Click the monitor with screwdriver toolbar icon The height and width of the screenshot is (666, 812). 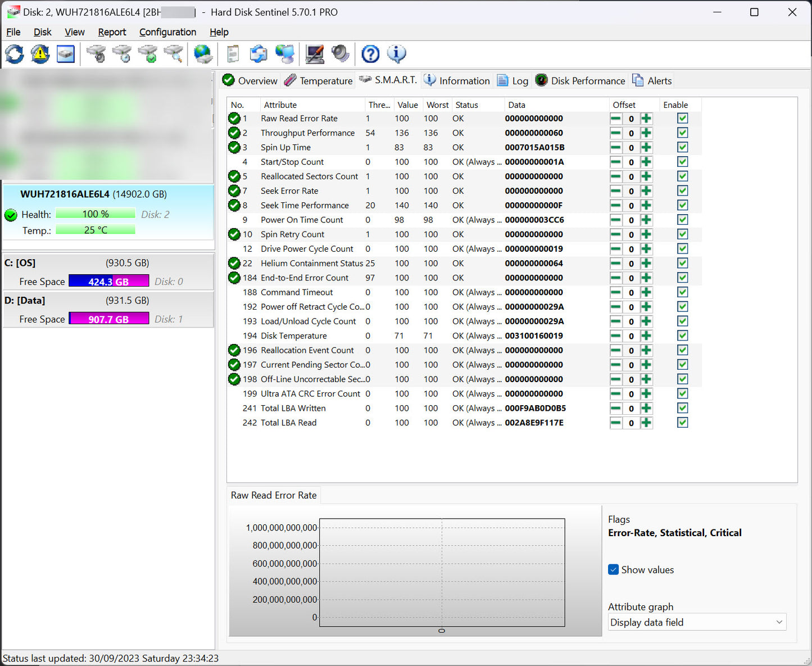315,55
